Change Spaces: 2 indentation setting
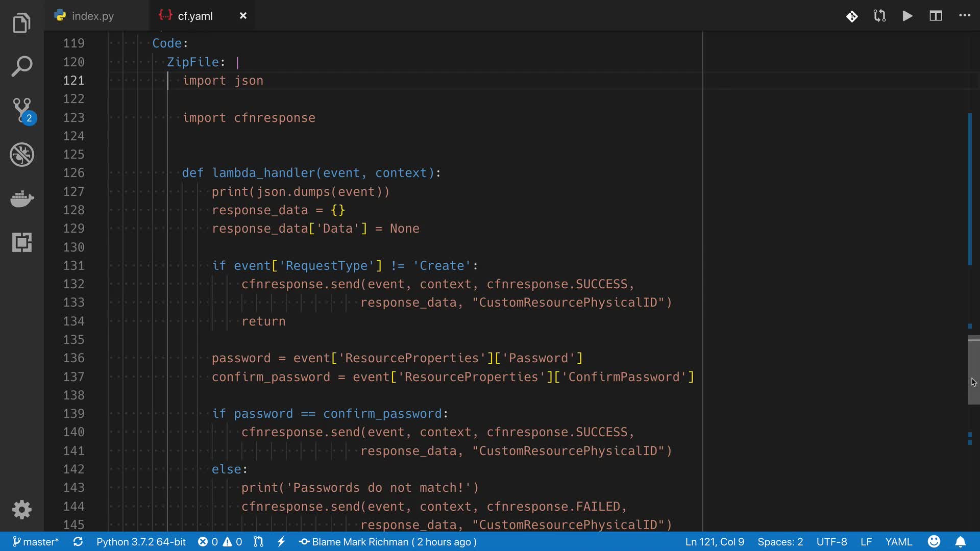This screenshot has height=551, width=980. [x=780, y=542]
